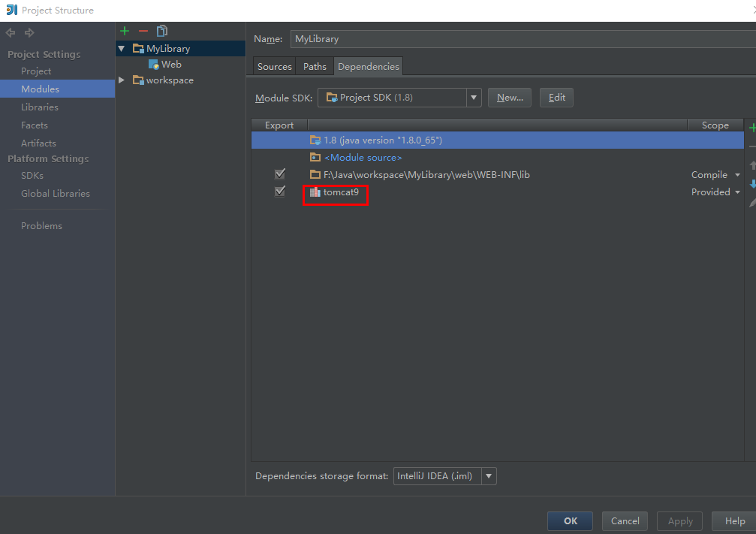Image resolution: width=756 pixels, height=534 pixels.
Task: Click the Apply button
Action: pyautogui.click(x=680, y=521)
